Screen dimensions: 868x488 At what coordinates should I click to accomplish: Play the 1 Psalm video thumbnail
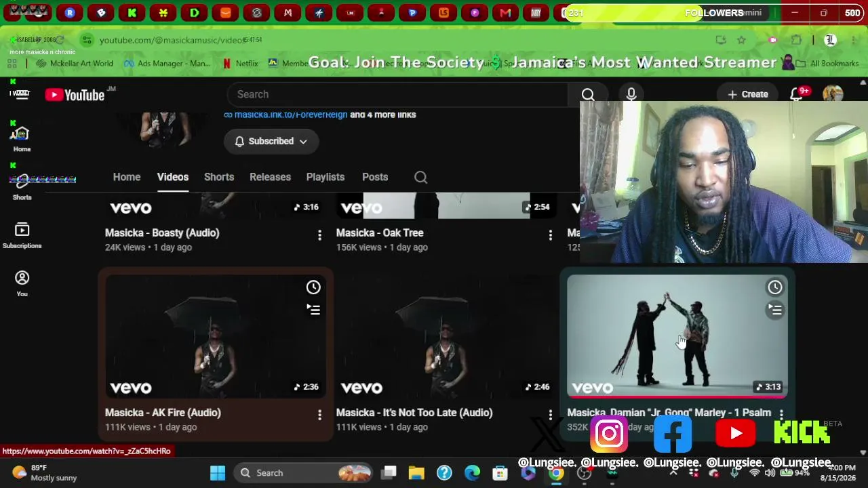tap(677, 336)
